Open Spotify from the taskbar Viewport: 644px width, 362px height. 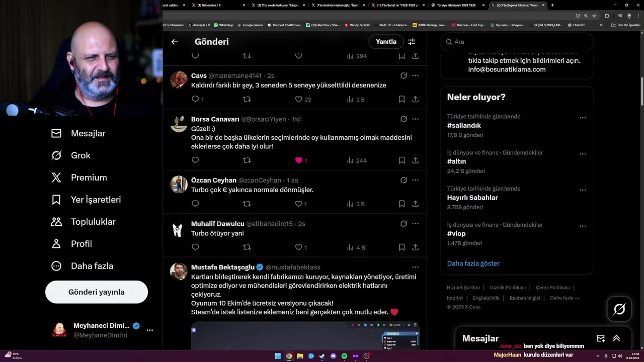pyautogui.click(x=344, y=356)
